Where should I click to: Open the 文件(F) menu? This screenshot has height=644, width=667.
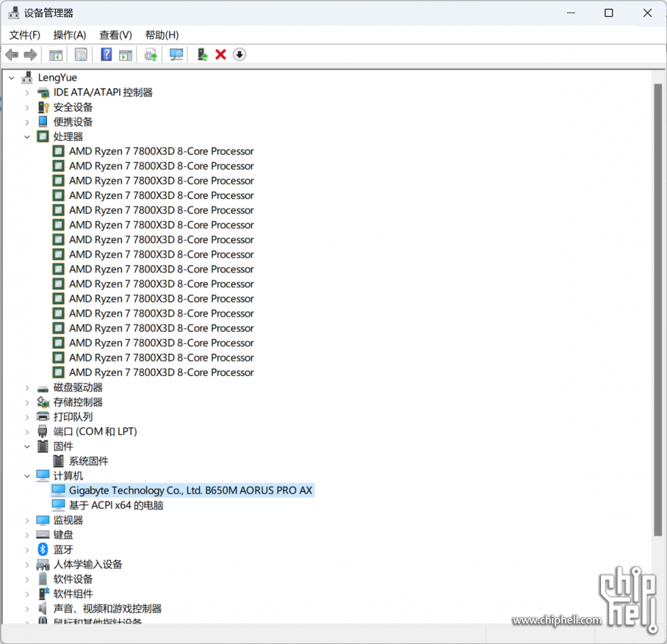[x=25, y=35]
